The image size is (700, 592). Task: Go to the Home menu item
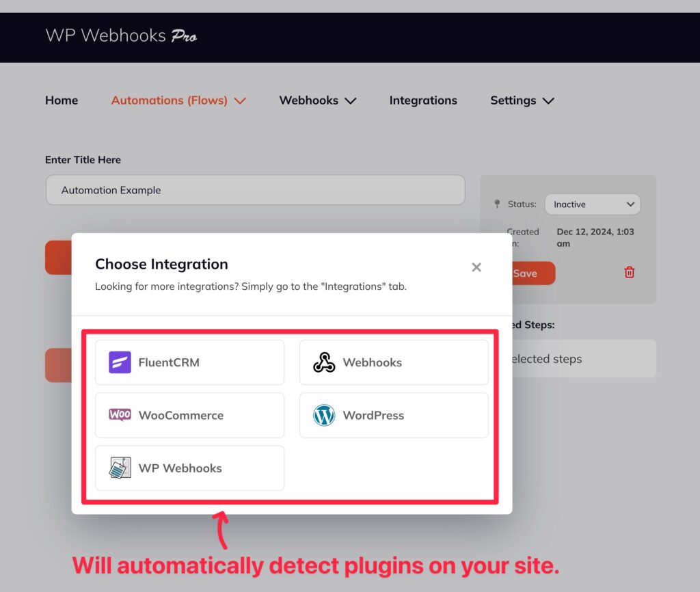(x=62, y=100)
